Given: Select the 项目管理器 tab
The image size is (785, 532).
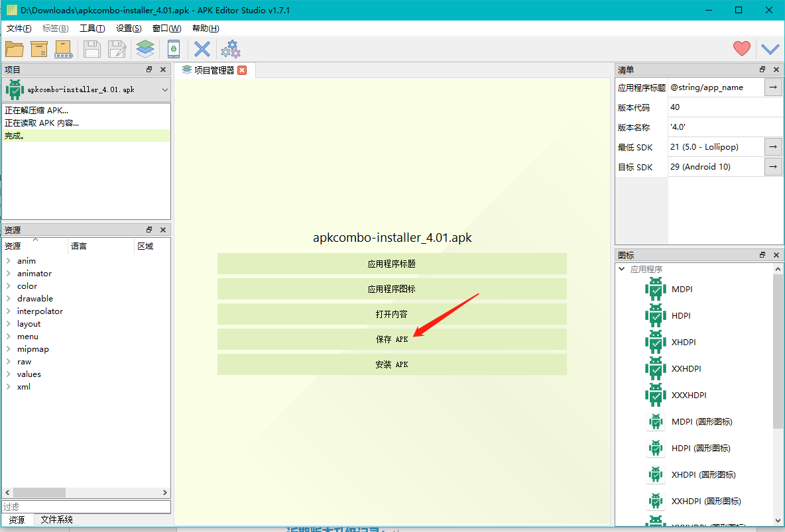Looking at the screenshot, I should click(214, 70).
